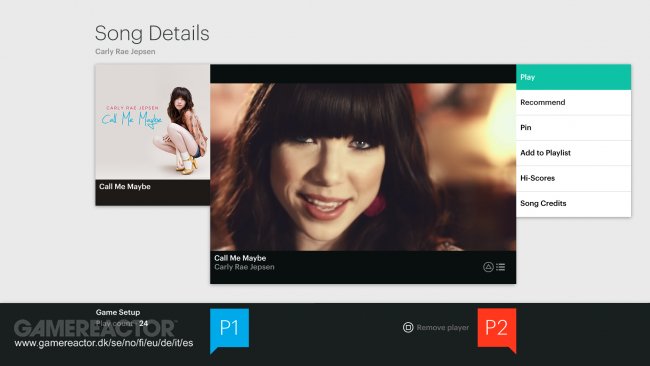Click the list icon under the video
This screenshot has height=366, width=650.
pyautogui.click(x=500, y=267)
